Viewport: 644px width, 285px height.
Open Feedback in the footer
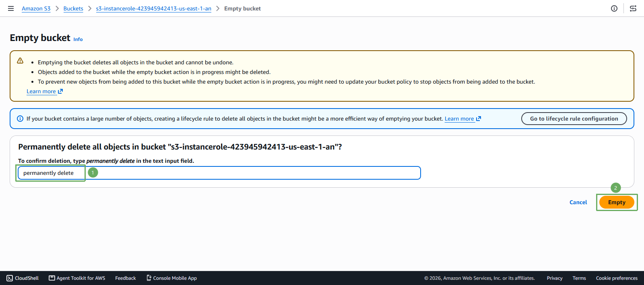[x=126, y=278]
